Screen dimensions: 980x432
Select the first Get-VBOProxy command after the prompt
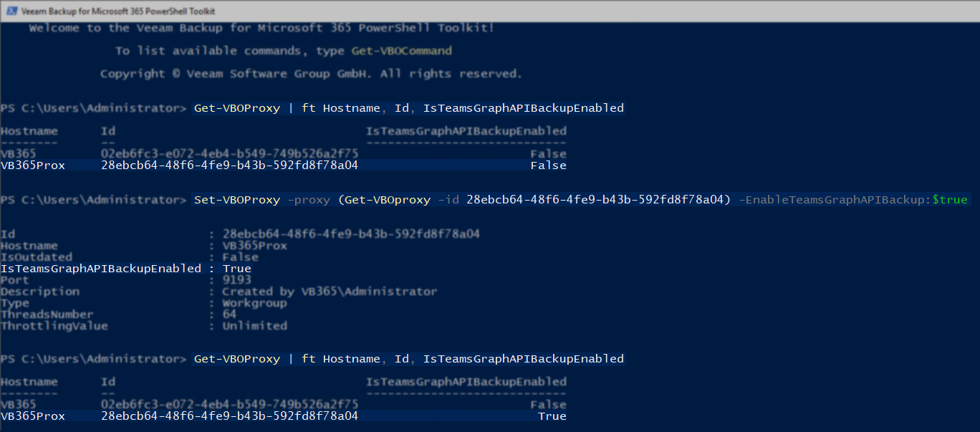(409, 108)
